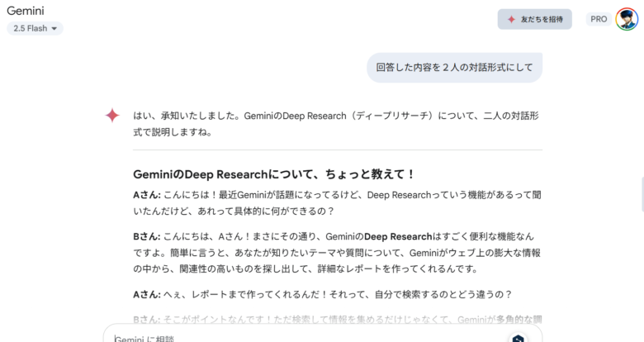Click the page scrollbar thumb on the right edge
This screenshot has width=644, height=342.
coord(642,193)
